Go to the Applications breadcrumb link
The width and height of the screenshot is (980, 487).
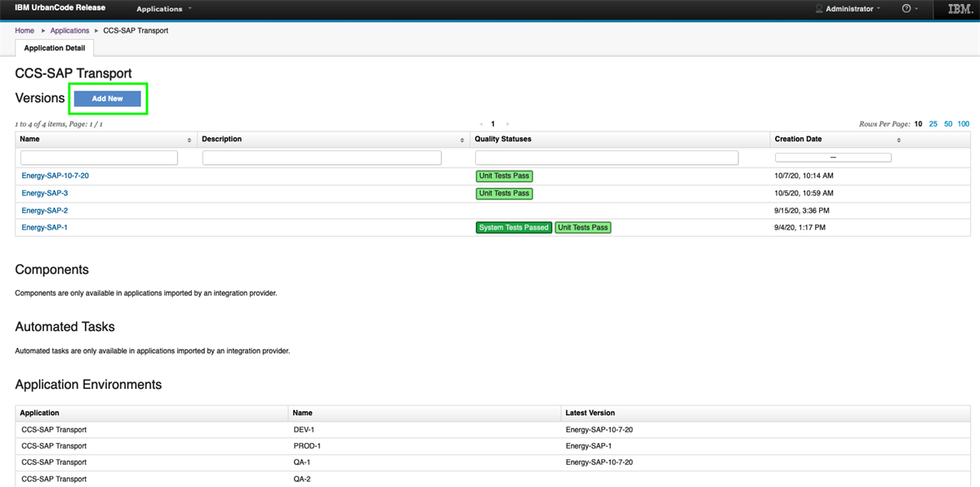[x=69, y=31]
